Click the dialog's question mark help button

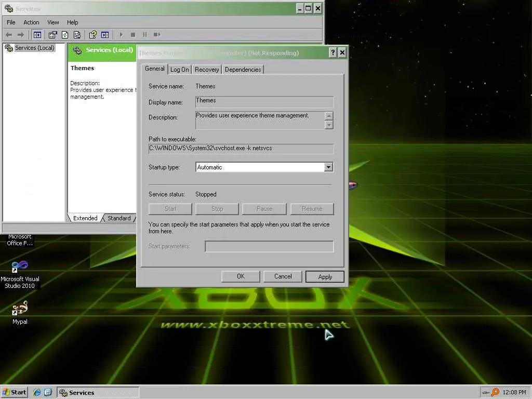[333, 52]
